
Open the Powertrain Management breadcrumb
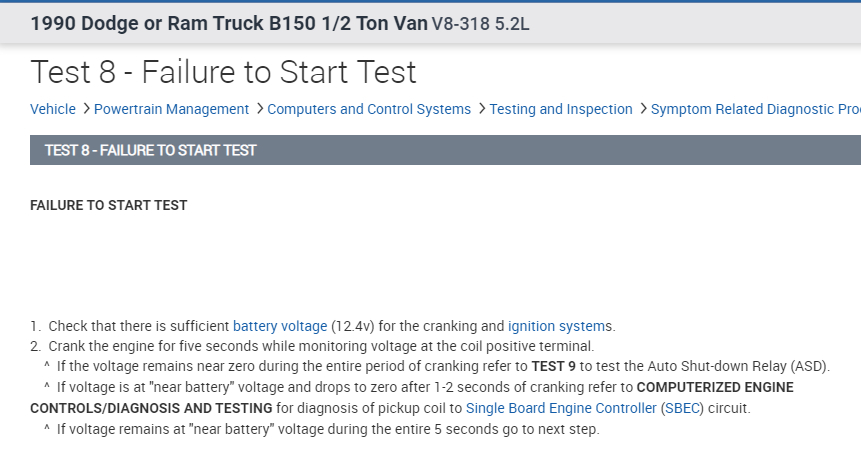171,109
